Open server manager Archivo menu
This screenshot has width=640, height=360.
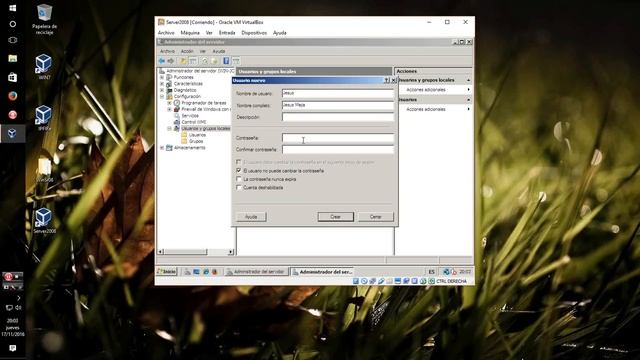(167, 51)
